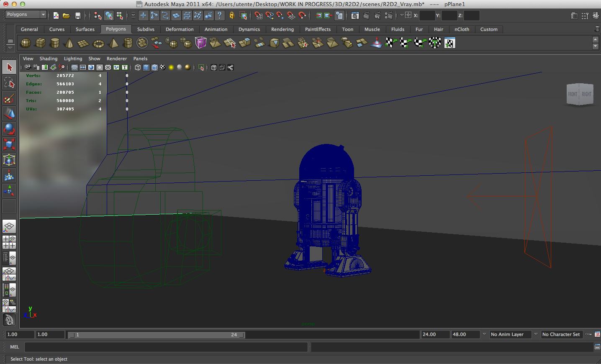This screenshot has height=364, width=601.
Task: Switch to four-view layout
Action: (9, 242)
